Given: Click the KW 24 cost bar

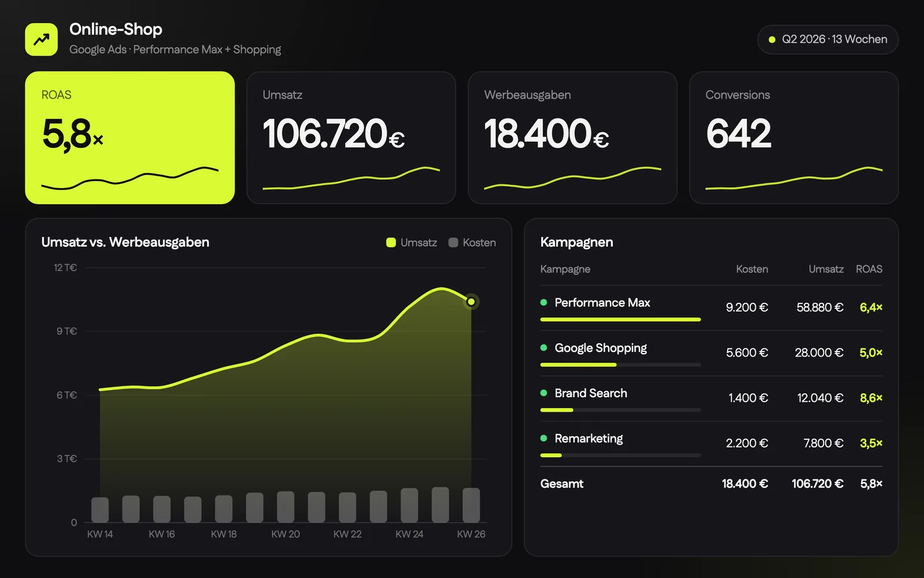Looking at the screenshot, I should [409, 505].
